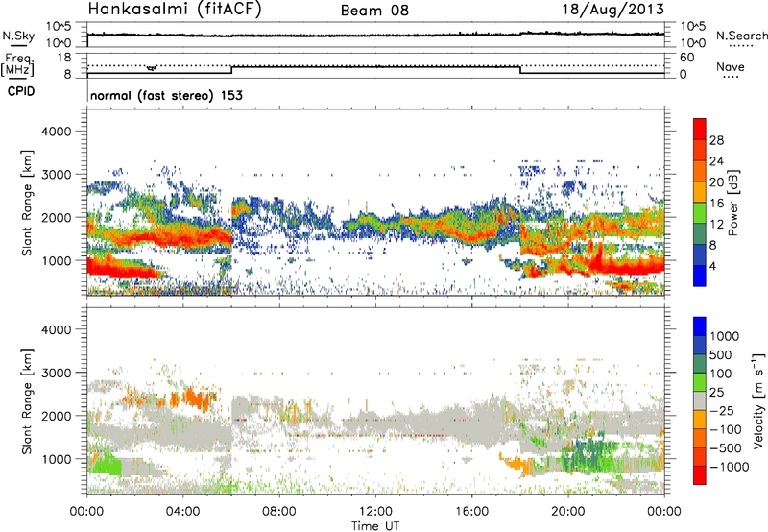The height and width of the screenshot is (532, 768).
Task: Click the 'CPID' label
Action: tap(21, 91)
